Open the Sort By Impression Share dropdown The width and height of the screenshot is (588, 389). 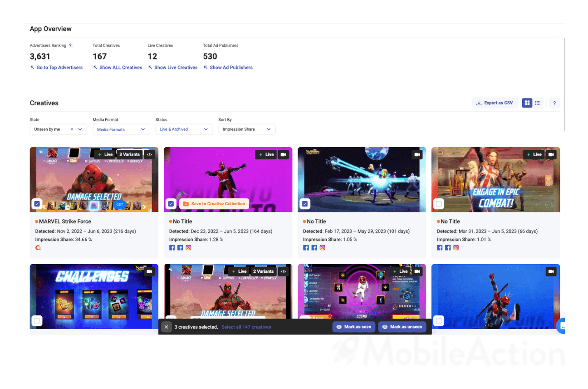coord(247,129)
